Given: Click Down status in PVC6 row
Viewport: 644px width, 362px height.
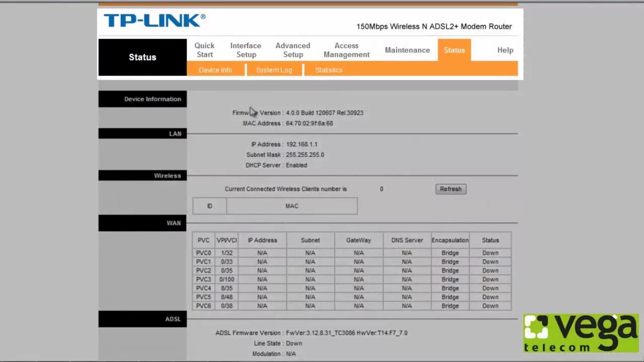Looking at the screenshot, I should click(x=490, y=306).
